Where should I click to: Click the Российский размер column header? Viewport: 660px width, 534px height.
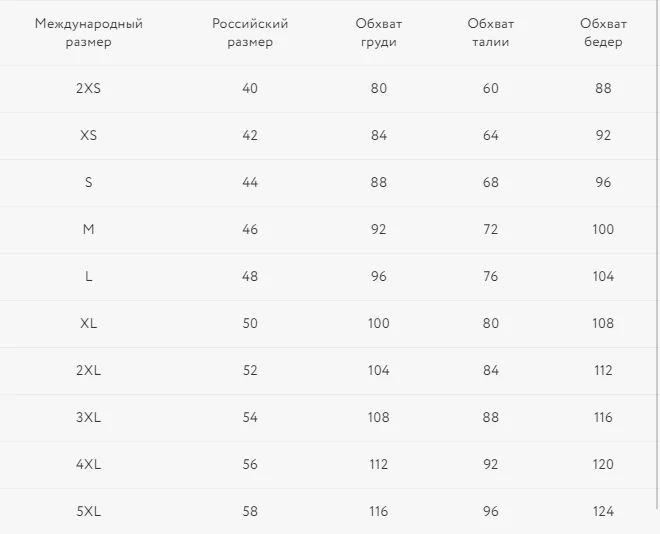(x=250, y=32)
